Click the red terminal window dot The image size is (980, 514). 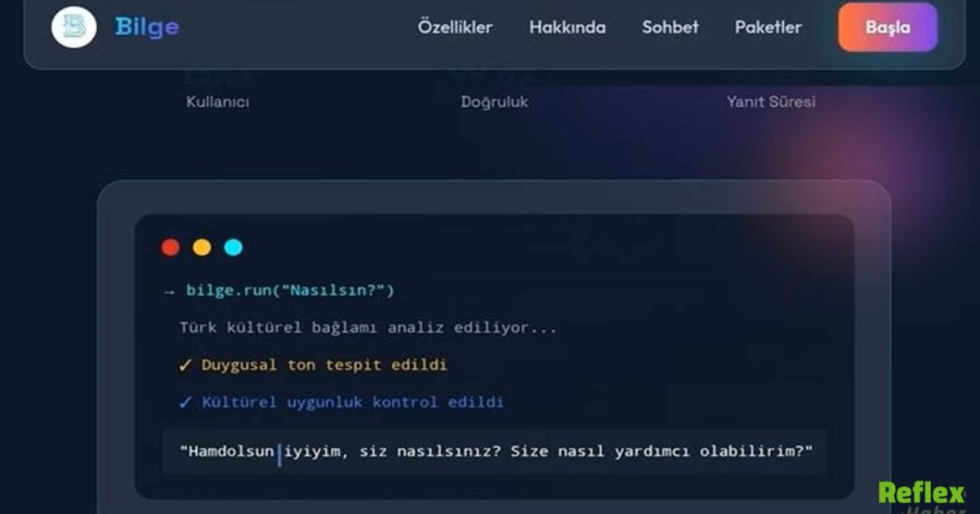(x=171, y=247)
